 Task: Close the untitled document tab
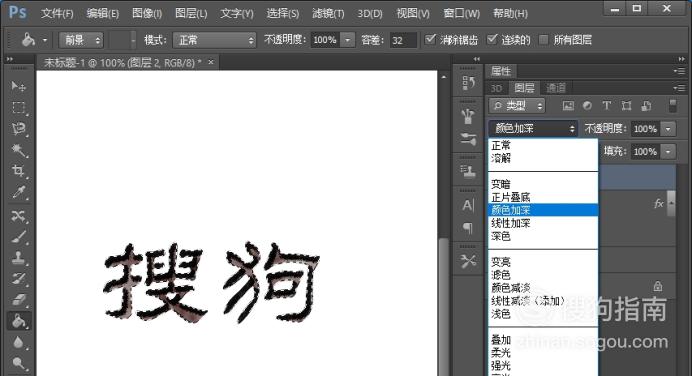(211, 62)
